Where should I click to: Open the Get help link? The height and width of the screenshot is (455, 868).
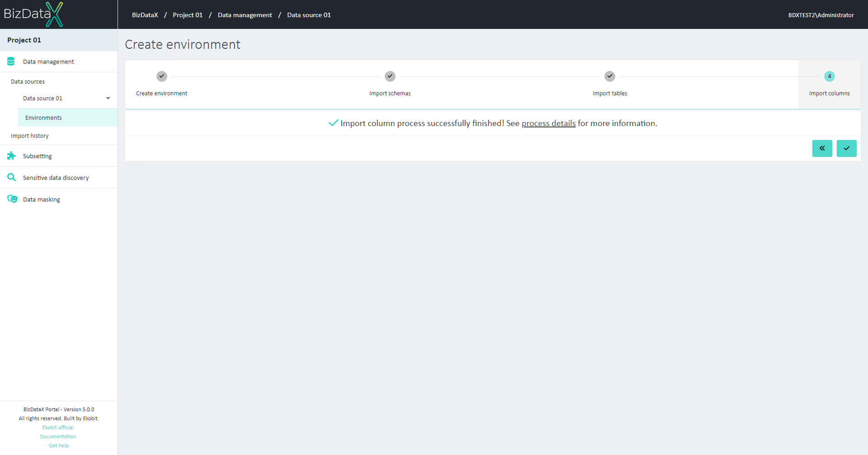[59, 446]
